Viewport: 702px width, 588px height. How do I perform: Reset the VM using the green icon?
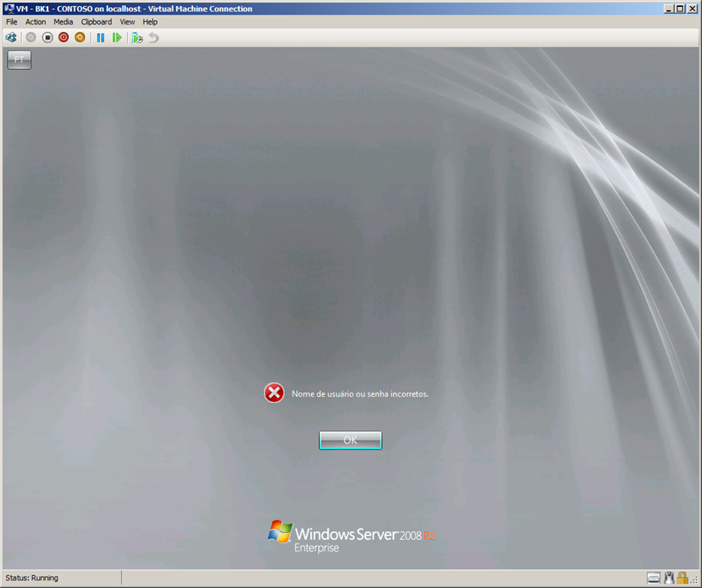coord(117,38)
